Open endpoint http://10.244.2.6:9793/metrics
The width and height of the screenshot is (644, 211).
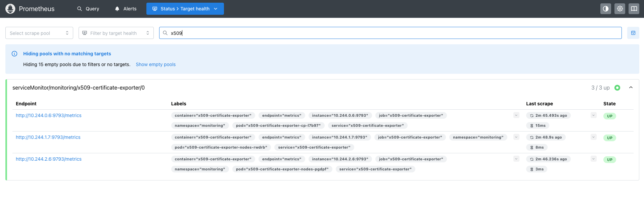pos(49,159)
